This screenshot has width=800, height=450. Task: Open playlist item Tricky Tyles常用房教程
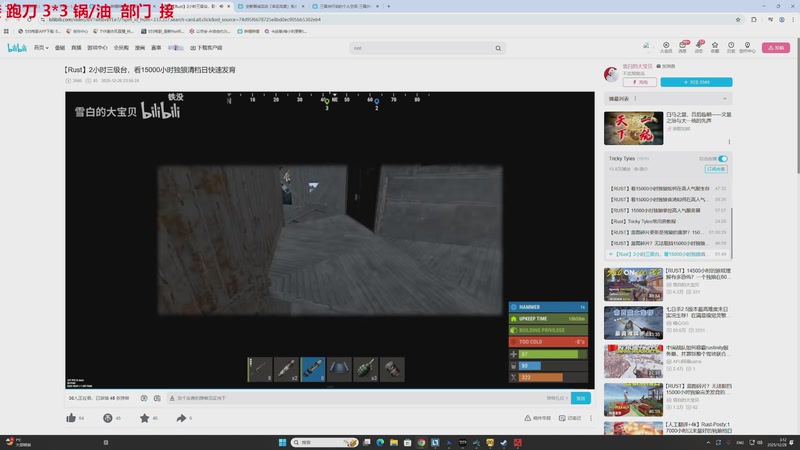(x=668, y=221)
